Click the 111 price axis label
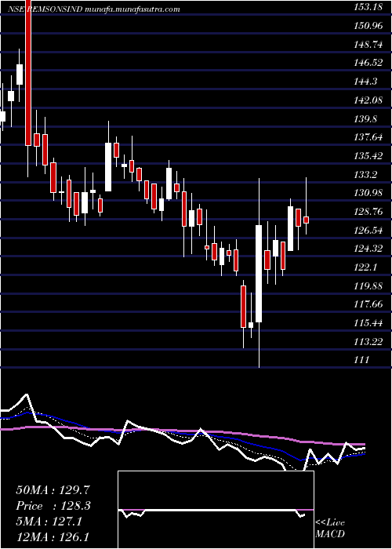Viewport: 392px width, 549px height. [362, 360]
